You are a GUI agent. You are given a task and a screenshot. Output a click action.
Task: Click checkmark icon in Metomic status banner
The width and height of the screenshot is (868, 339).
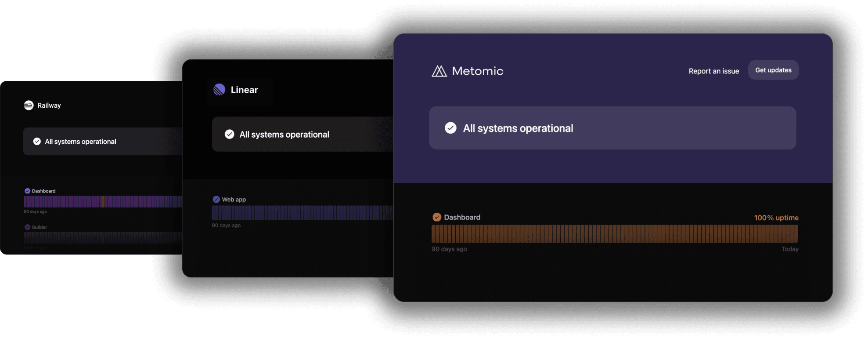[450, 128]
